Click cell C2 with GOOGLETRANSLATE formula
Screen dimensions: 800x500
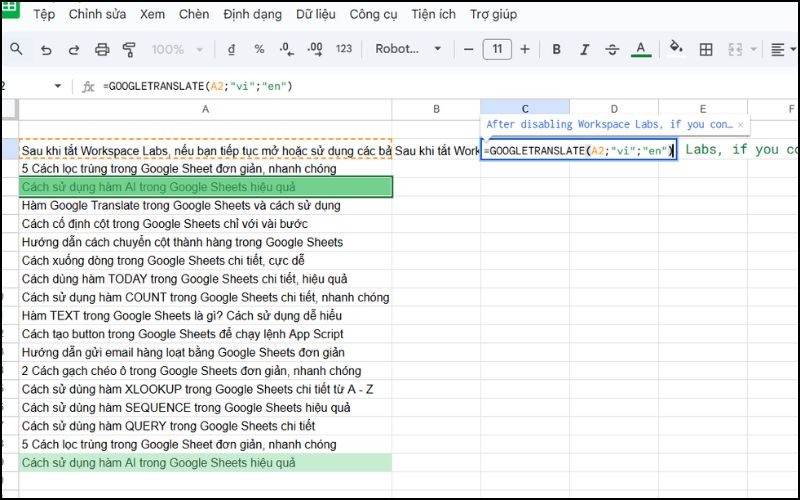[x=579, y=150]
